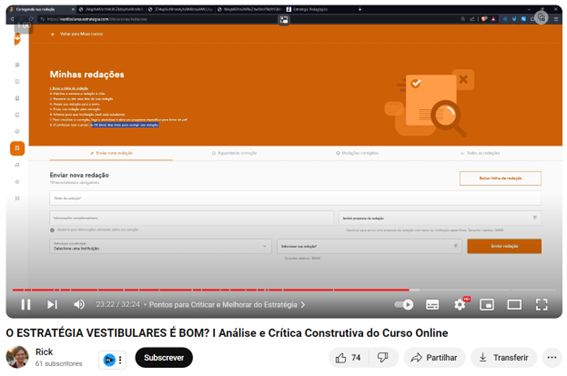Click the Transferir download button
The image size is (567, 376).
(x=504, y=358)
